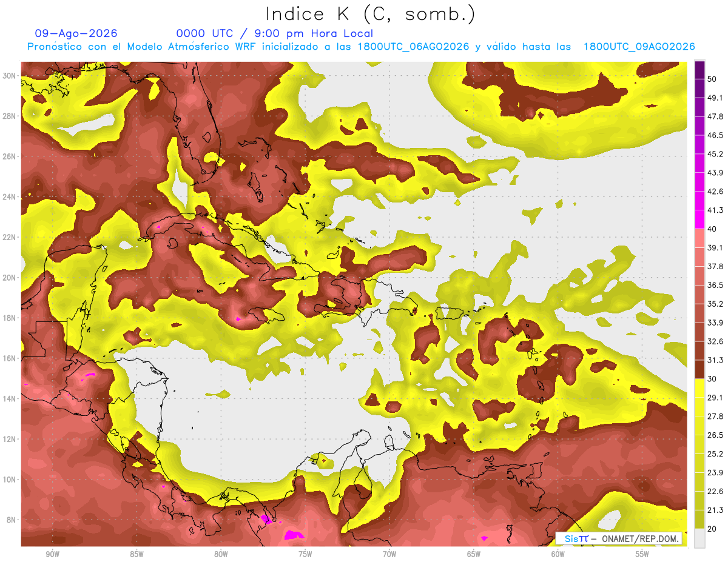Click legend value '23.9'
Image resolution: width=728 pixels, height=562 pixels.
pos(715,473)
